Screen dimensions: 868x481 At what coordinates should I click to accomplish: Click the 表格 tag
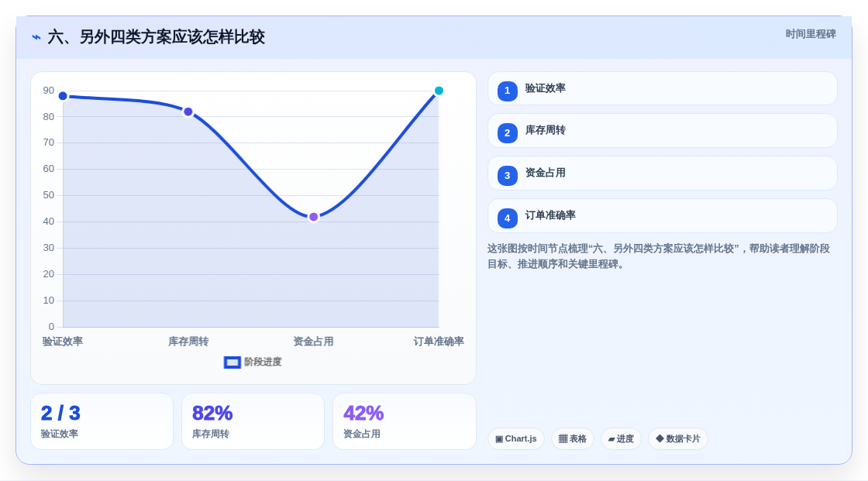(573, 439)
